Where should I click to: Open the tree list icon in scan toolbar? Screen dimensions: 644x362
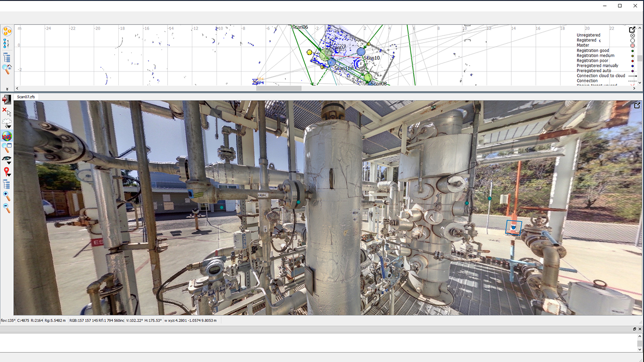tap(6, 184)
